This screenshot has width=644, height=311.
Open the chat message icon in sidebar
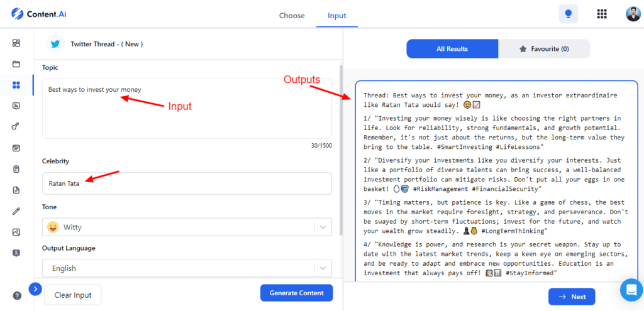pos(16,106)
